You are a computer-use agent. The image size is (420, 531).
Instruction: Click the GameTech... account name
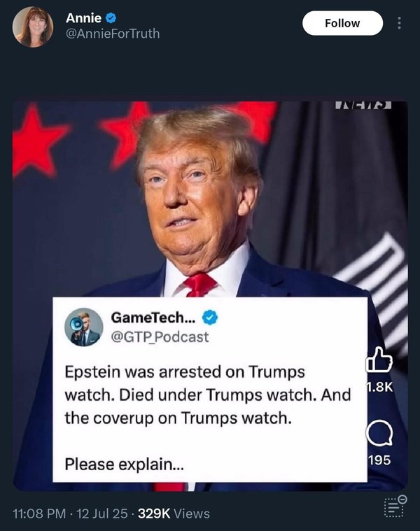[153, 318]
